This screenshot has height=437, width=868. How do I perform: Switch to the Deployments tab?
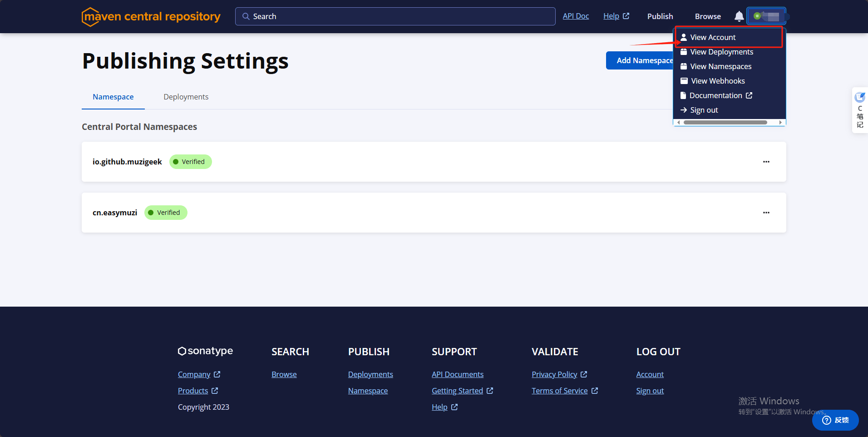tap(186, 97)
